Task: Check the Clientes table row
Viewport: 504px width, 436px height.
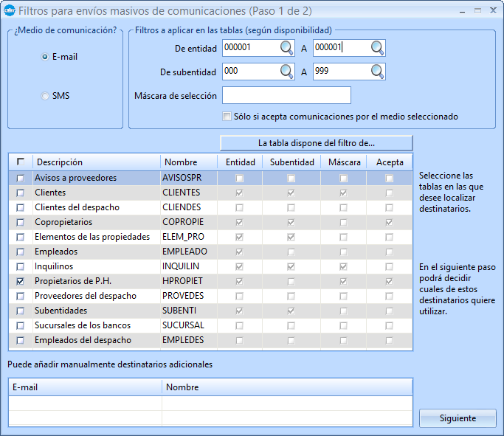Action: pos(20,193)
